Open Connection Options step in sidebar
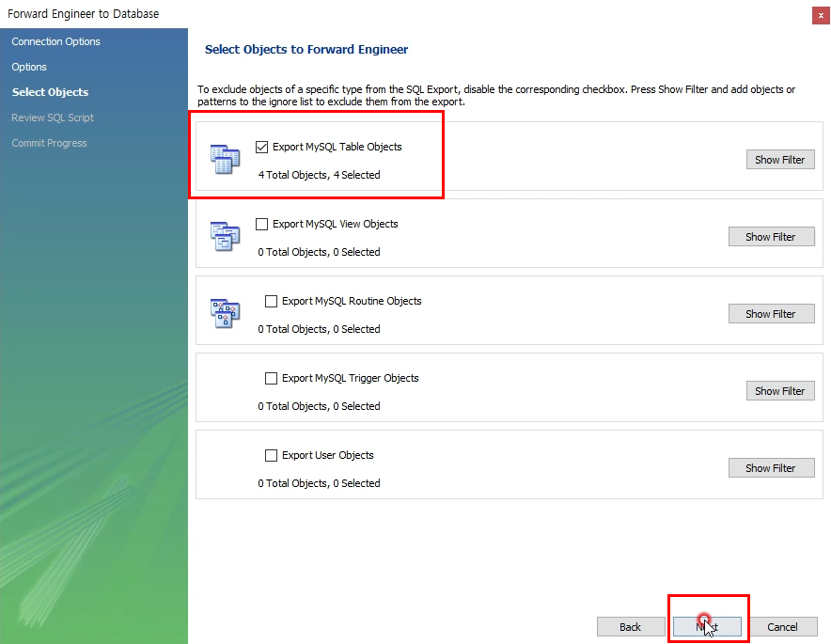The height and width of the screenshot is (644, 831). [55, 41]
